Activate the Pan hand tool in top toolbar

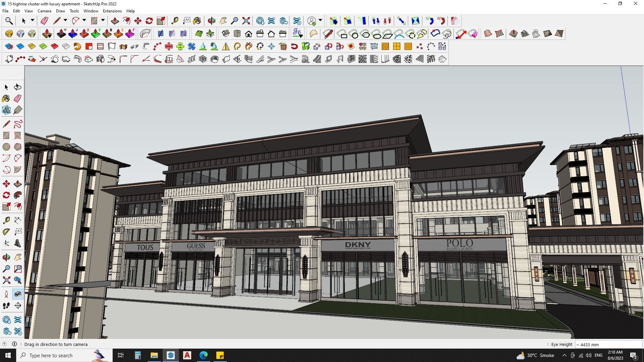coord(223,21)
